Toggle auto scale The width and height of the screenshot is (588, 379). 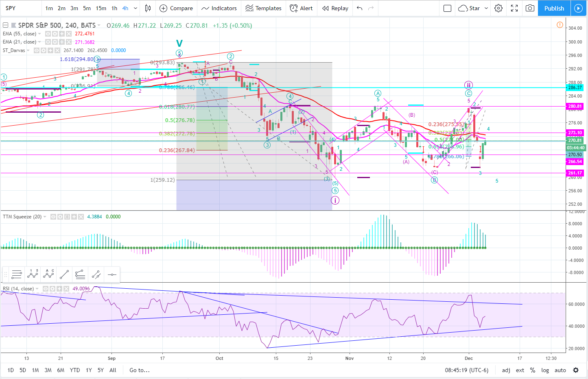(560, 370)
